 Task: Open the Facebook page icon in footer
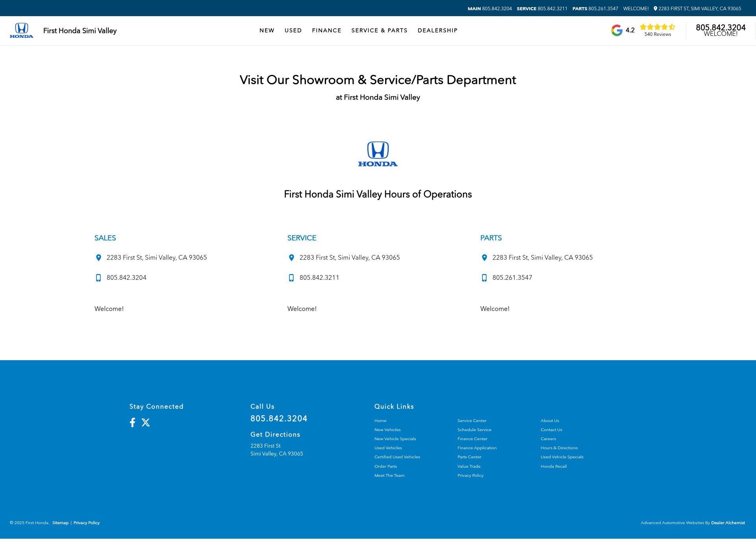click(133, 422)
